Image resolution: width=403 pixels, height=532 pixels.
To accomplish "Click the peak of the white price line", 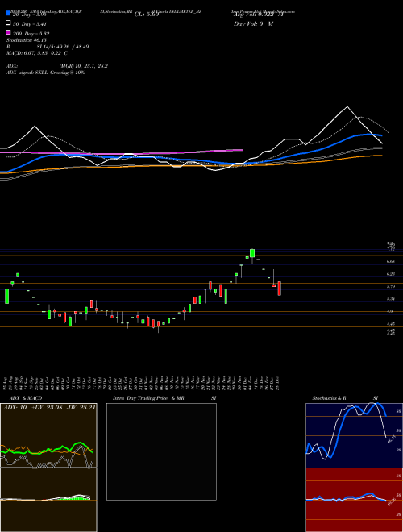I will (347, 107).
